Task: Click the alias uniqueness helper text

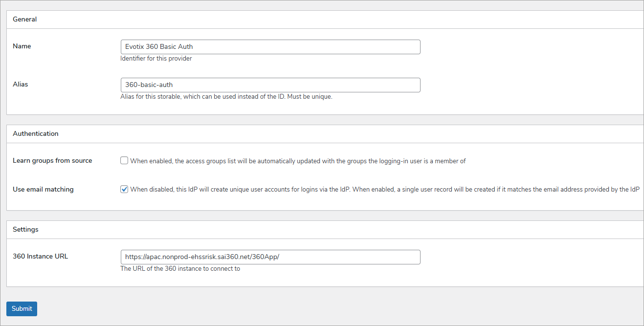Action: click(226, 96)
